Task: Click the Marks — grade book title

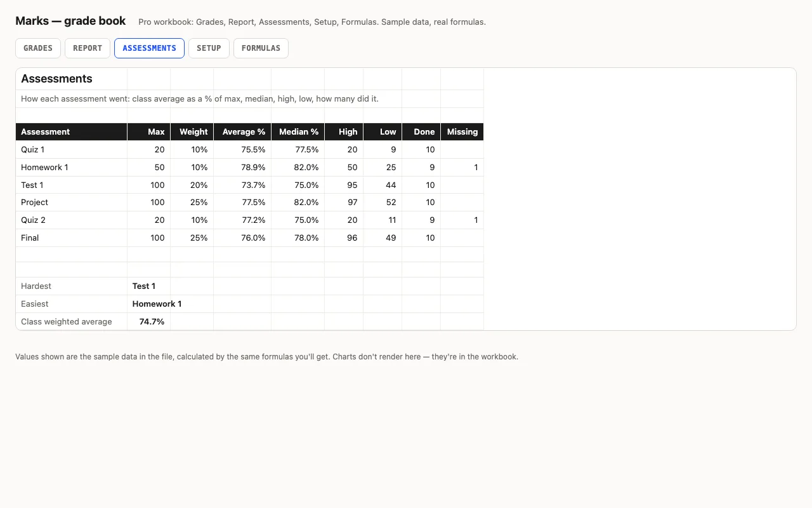Action: 70,21
